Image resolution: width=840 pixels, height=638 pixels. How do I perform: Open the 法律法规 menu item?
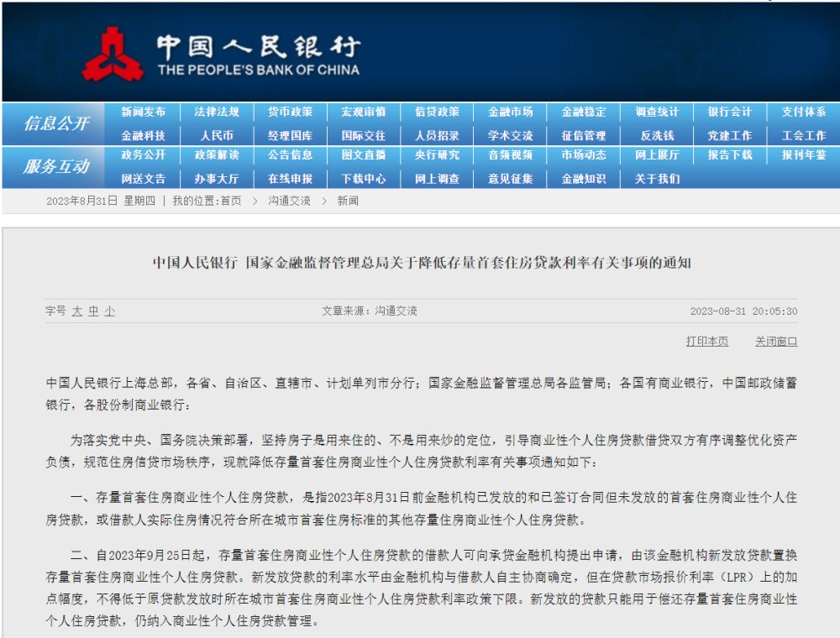(x=217, y=112)
